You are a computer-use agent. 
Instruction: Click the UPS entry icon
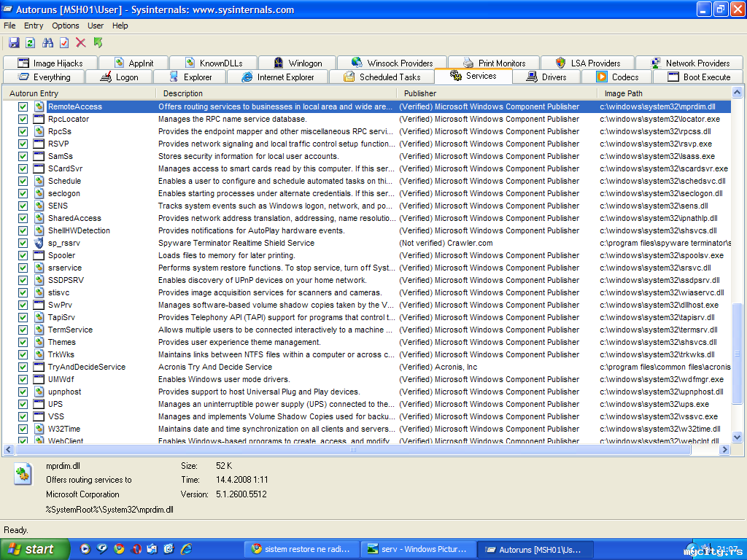(x=39, y=404)
